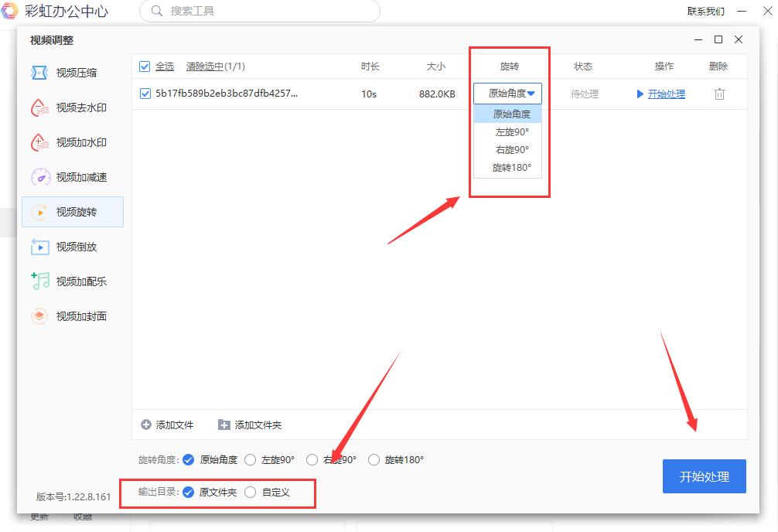
Task: Click the trash icon to delete the video
Action: (719, 94)
